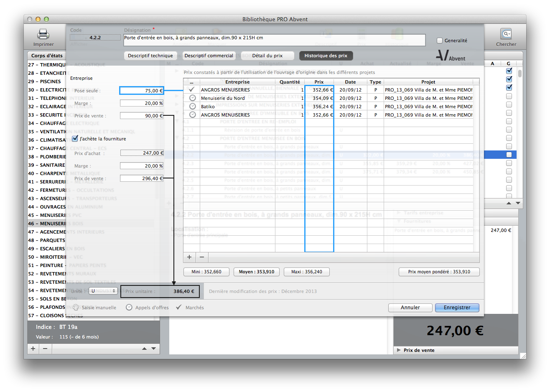Click the checkmark icon beside Marchés
This screenshot has height=392, width=550.
pyautogui.click(x=179, y=307)
